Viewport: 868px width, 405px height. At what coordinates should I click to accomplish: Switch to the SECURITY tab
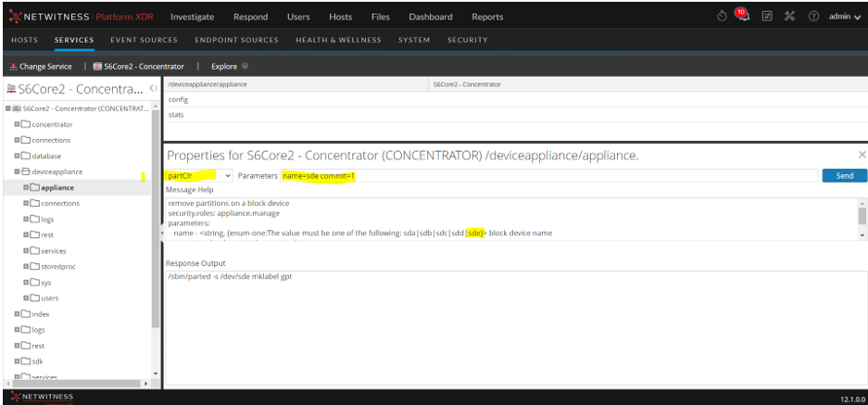pos(467,40)
